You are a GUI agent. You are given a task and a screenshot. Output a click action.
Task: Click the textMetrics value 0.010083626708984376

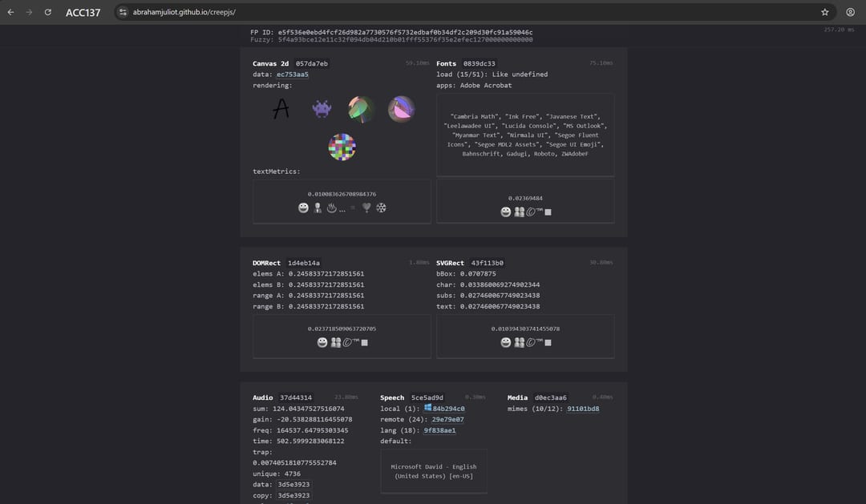coord(342,195)
